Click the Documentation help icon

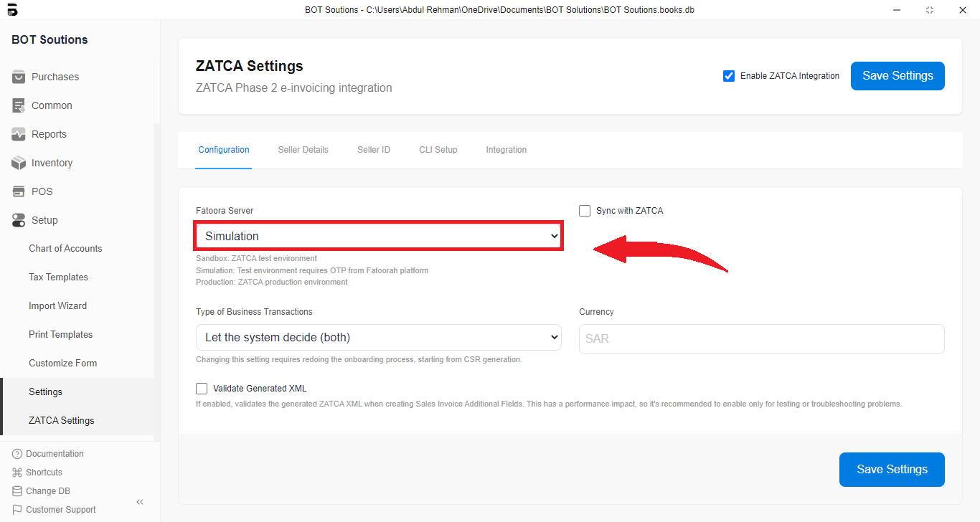(17, 454)
